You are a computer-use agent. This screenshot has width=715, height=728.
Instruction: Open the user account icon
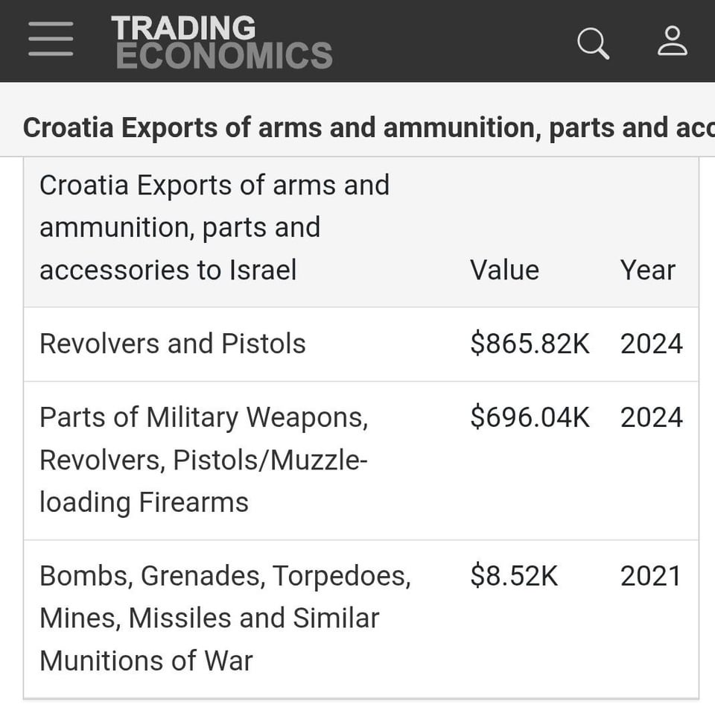672,41
